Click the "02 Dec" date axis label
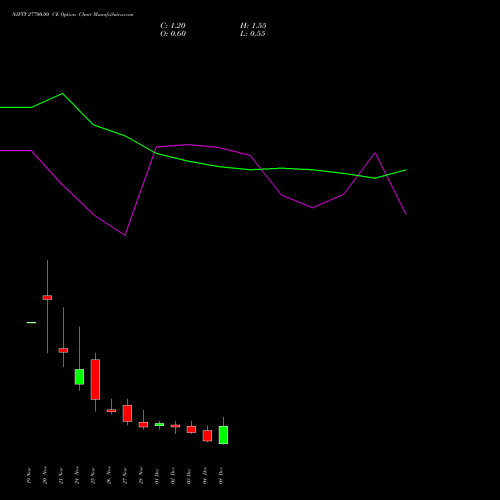 [173, 475]
